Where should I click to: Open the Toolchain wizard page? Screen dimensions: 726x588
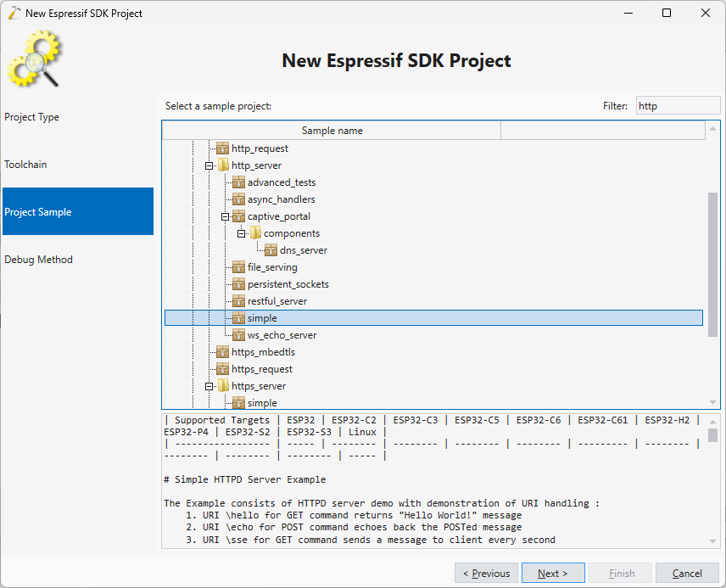point(25,165)
